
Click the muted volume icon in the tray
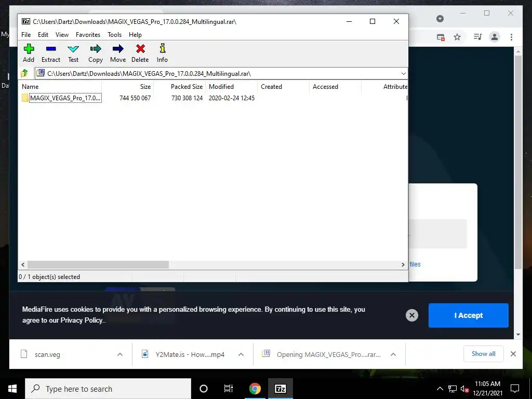click(464, 389)
